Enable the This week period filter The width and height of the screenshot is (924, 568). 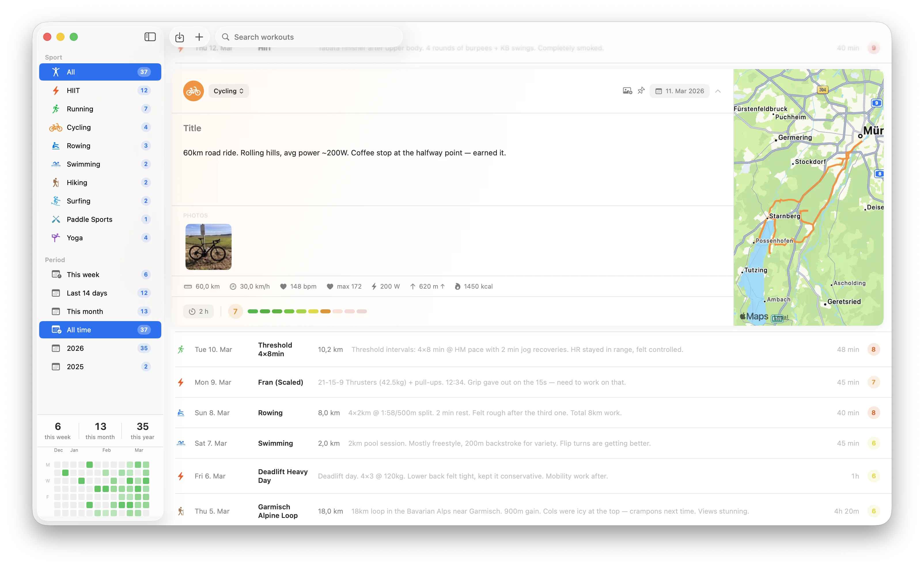point(100,274)
